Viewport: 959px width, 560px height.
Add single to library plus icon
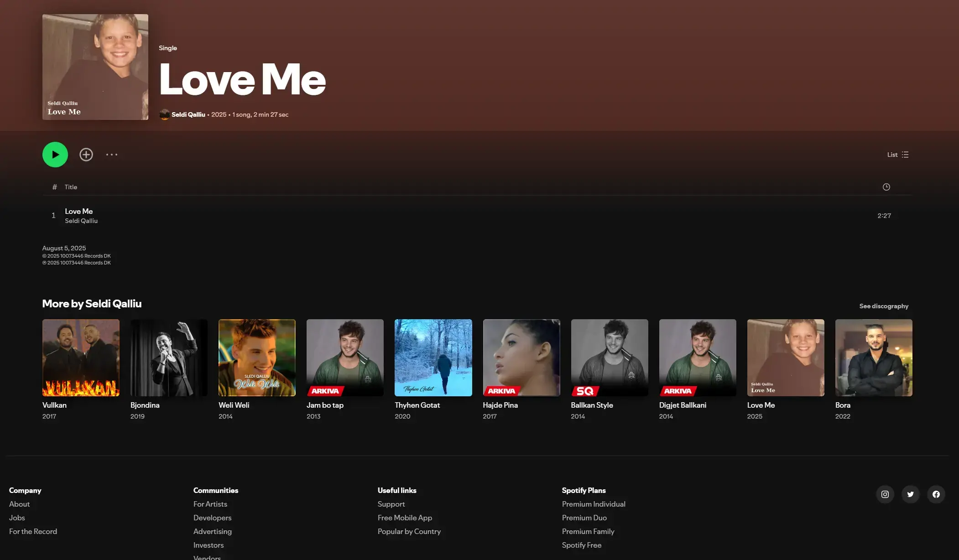(x=86, y=155)
